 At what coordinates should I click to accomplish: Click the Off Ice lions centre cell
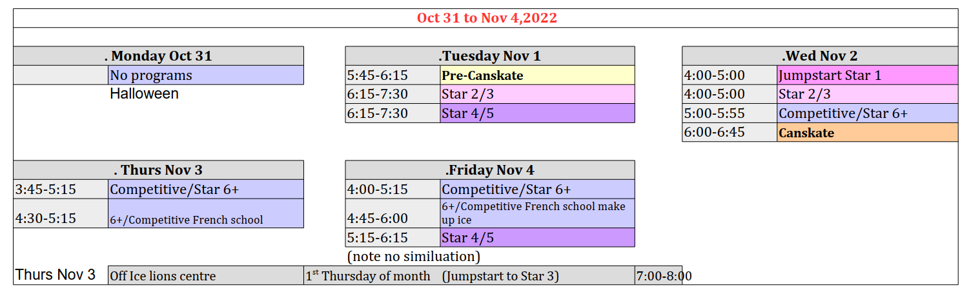coord(206,275)
